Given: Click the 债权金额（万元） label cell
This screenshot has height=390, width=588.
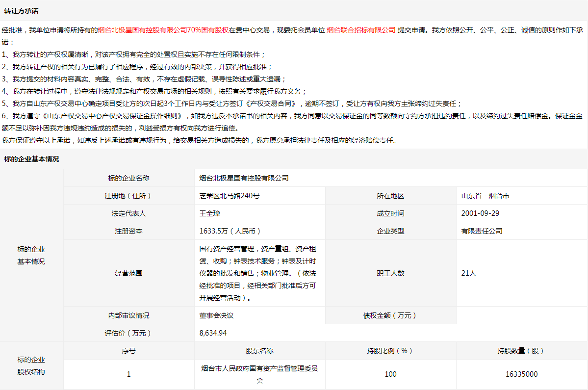Looking at the screenshot, I should pos(390,315).
